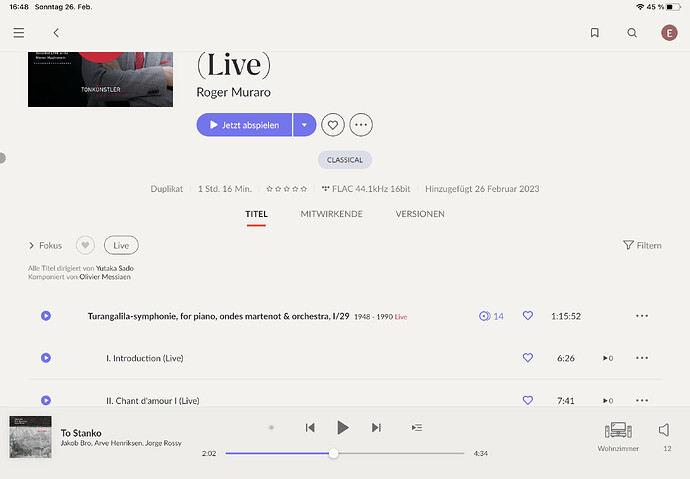This screenshot has height=479, width=690.
Task: Open the volume speaker control
Action: (664, 430)
